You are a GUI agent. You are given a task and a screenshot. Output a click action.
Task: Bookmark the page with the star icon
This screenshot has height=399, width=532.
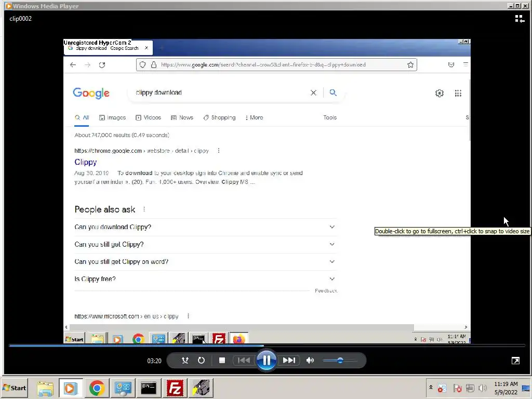(x=410, y=65)
